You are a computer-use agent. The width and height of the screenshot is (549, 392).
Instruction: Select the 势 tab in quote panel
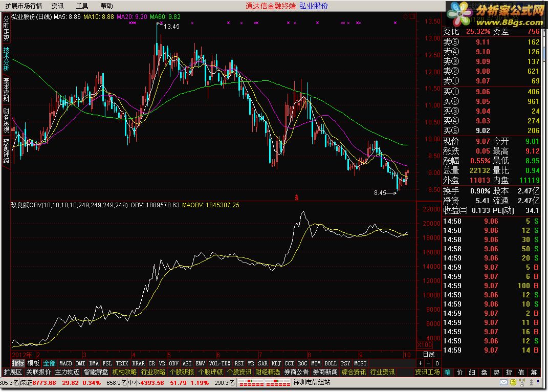tap(496, 373)
